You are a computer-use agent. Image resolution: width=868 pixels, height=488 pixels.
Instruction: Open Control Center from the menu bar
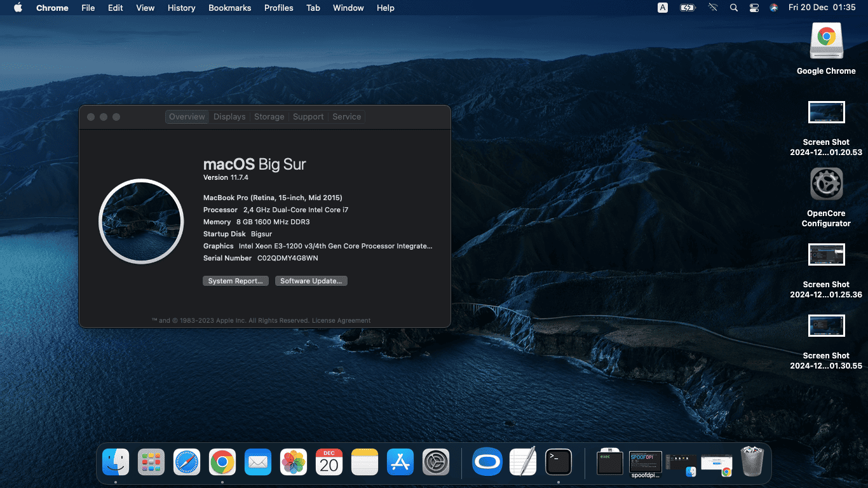point(754,8)
